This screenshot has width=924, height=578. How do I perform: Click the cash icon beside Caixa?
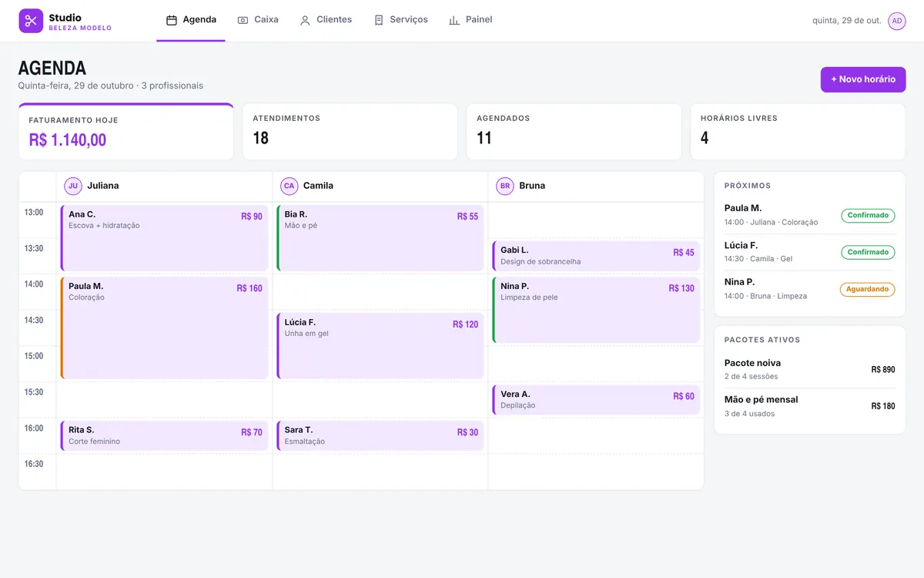click(x=243, y=20)
